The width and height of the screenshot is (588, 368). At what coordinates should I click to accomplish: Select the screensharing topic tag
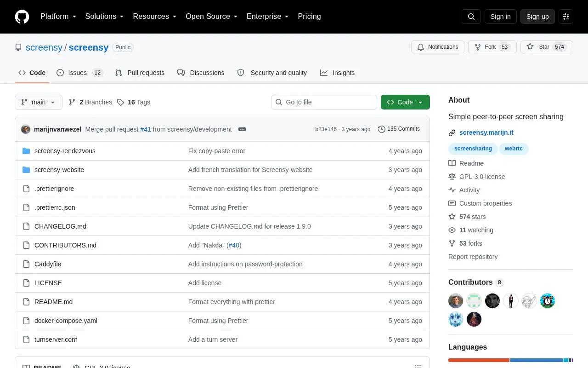[473, 149]
